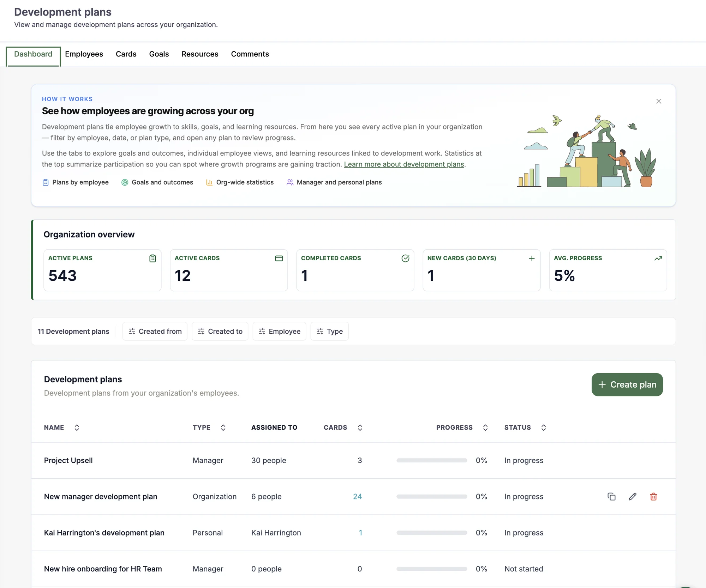Click Project Upsell progress bar
706x588 pixels.
click(432, 460)
